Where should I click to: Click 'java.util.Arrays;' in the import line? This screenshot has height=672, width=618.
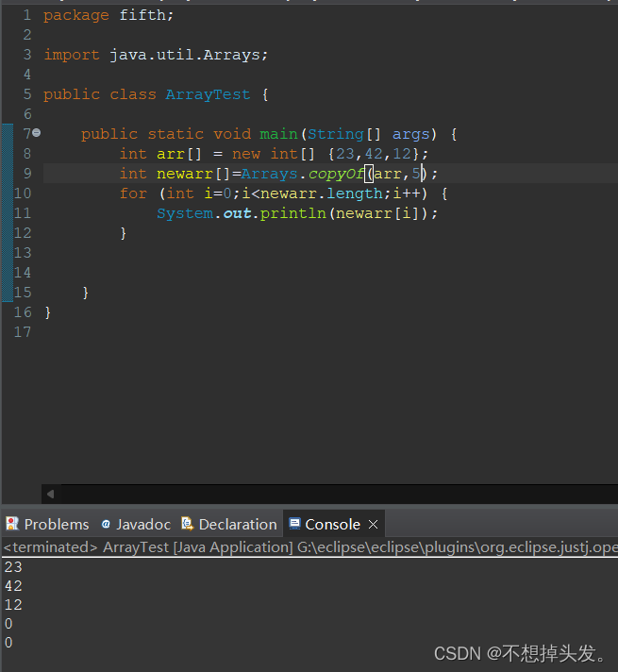coord(189,55)
